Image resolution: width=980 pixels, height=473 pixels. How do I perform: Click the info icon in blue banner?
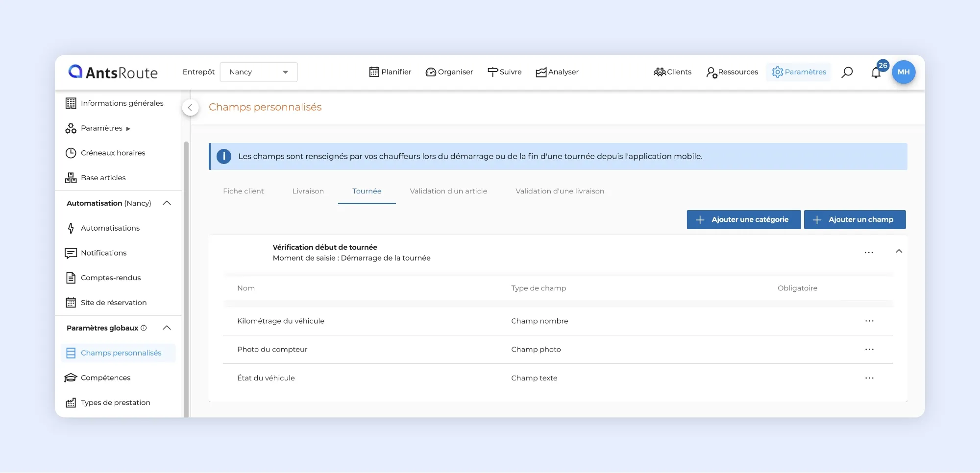click(224, 157)
